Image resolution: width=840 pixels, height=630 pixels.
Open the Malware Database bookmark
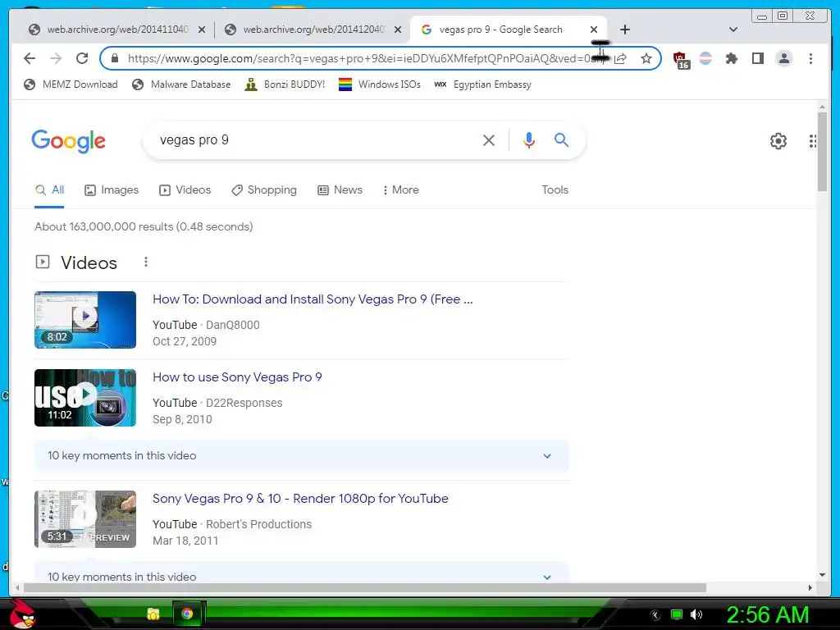pyautogui.click(x=181, y=84)
